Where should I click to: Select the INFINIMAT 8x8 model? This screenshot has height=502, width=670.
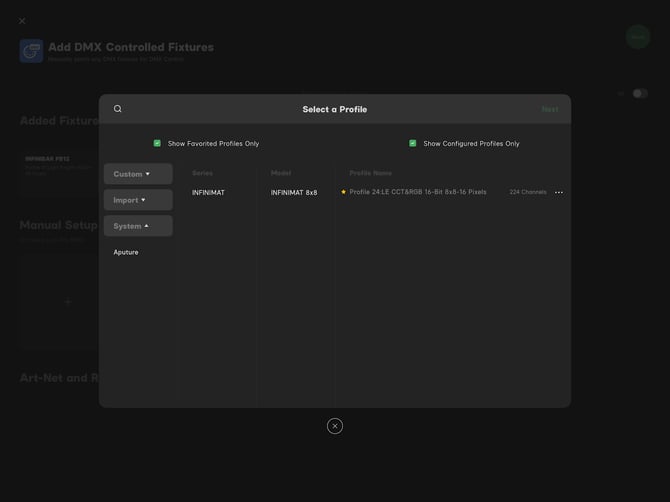(294, 193)
